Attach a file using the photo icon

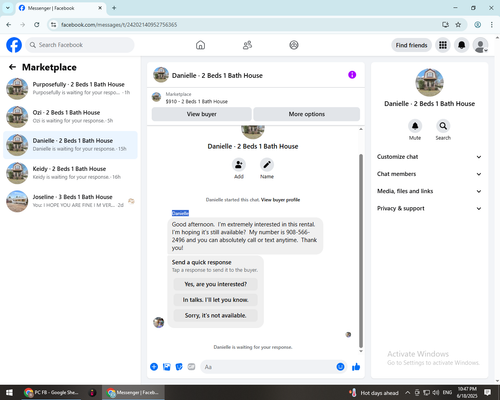pos(166,367)
